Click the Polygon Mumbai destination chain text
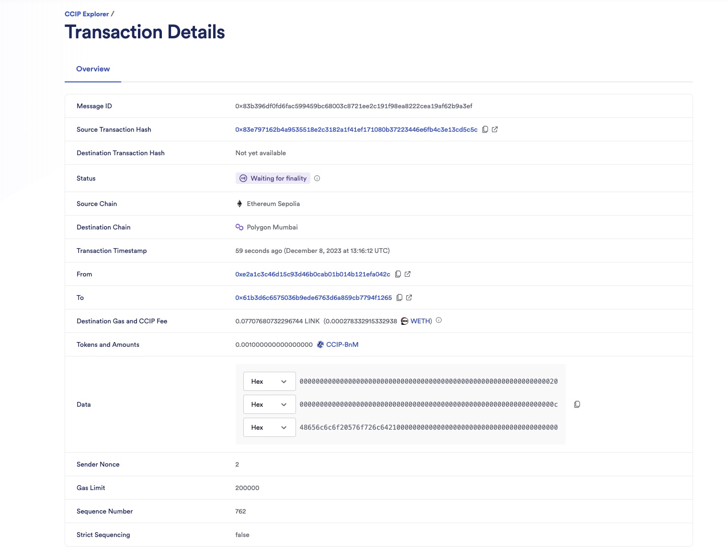The height and width of the screenshot is (560, 728). [273, 227]
